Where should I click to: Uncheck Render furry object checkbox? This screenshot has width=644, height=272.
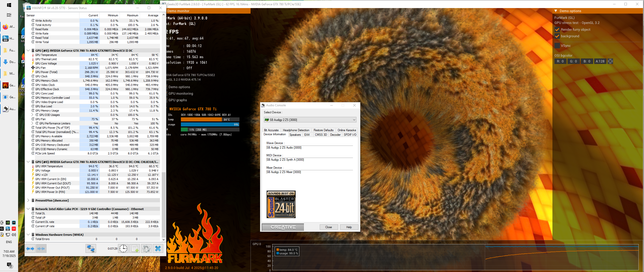tap(557, 29)
